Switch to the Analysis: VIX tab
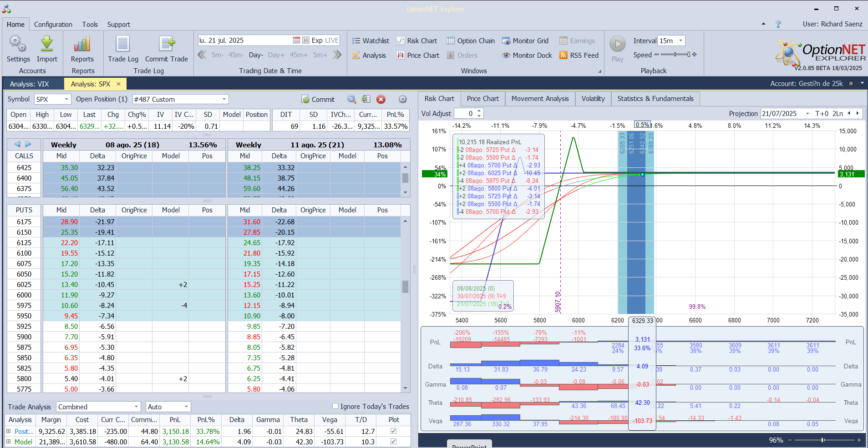868x448 pixels. point(29,84)
